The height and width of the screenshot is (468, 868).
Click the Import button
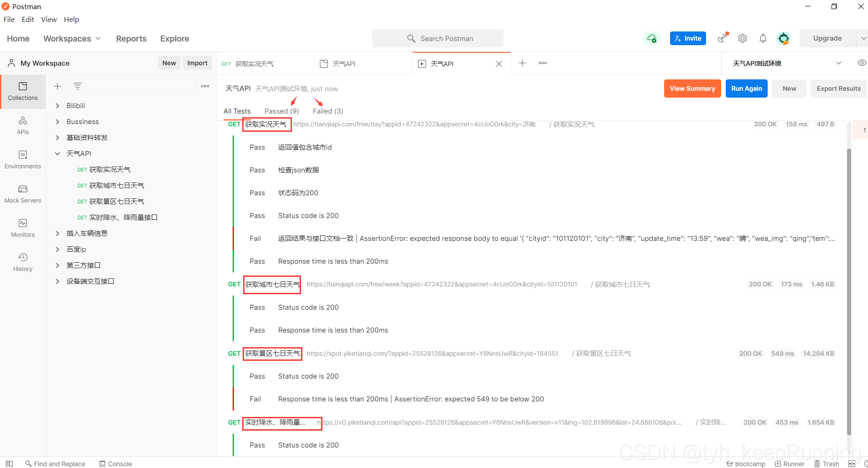tap(198, 63)
